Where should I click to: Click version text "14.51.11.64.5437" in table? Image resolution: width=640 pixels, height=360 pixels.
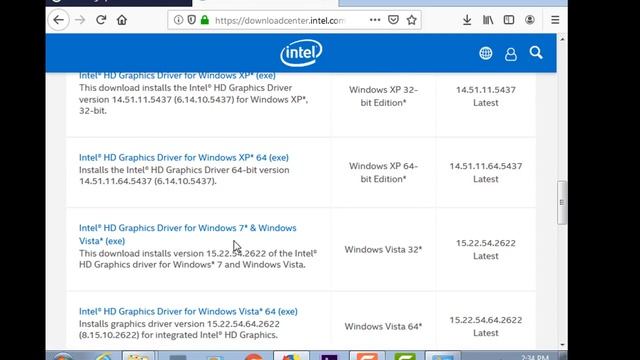pos(486,166)
